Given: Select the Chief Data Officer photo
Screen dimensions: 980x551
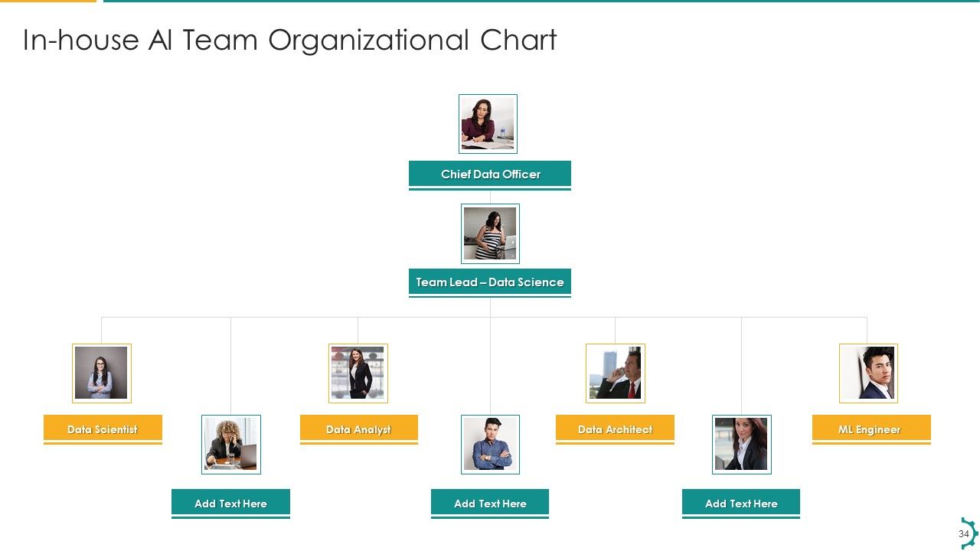Looking at the screenshot, I should click(x=488, y=124).
